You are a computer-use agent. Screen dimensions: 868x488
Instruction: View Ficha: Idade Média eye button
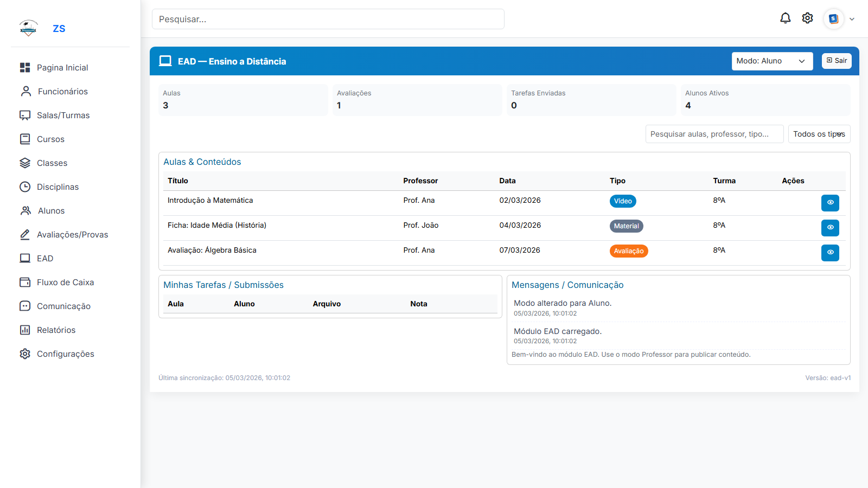(x=830, y=228)
